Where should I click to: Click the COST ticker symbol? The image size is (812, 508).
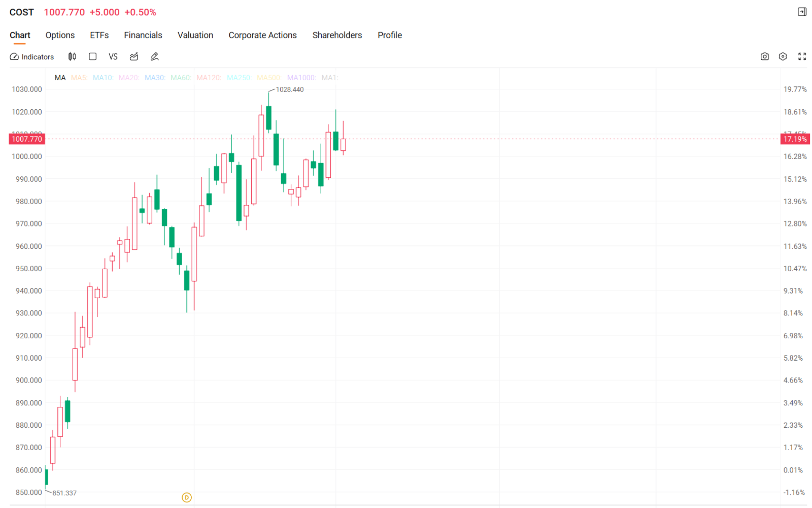(22, 12)
